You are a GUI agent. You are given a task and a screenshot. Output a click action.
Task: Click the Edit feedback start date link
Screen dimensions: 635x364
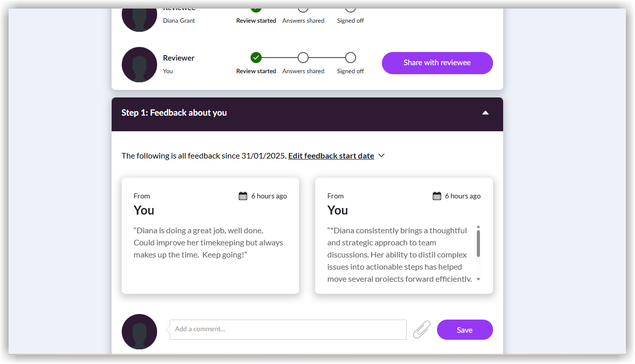(x=331, y=155)
